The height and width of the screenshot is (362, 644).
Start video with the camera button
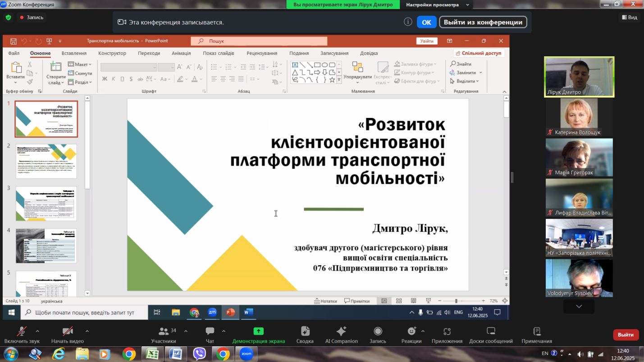coord(68,332)
